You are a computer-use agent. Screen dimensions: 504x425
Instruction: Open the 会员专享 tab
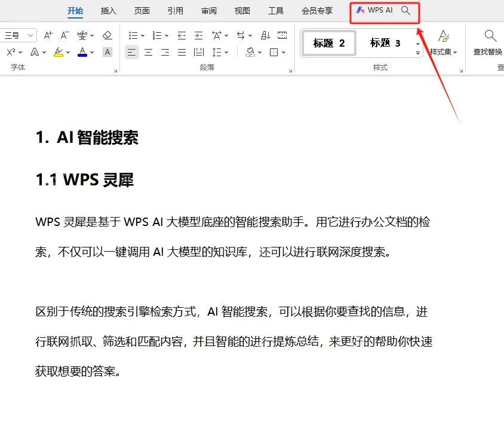317,11
